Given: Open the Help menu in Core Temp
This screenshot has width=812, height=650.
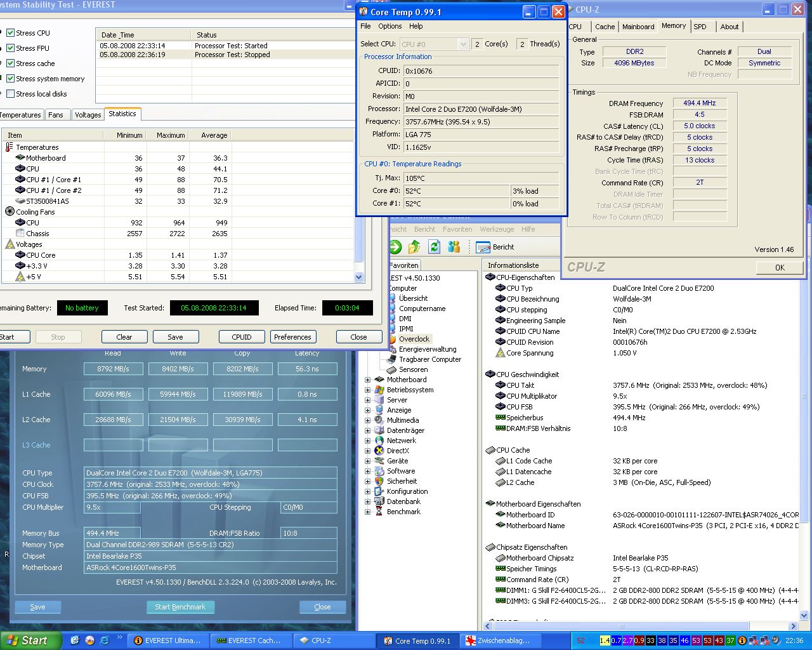Looking at the screenshot, I should click(416, 26).
